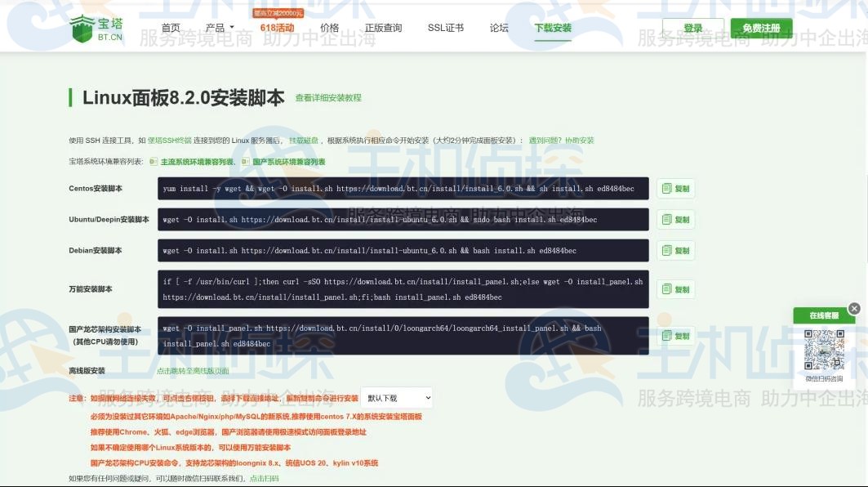The image size is (868, 487).
Task: Open the 主流系统环境兼容列表 link
Action: point(197,162)
